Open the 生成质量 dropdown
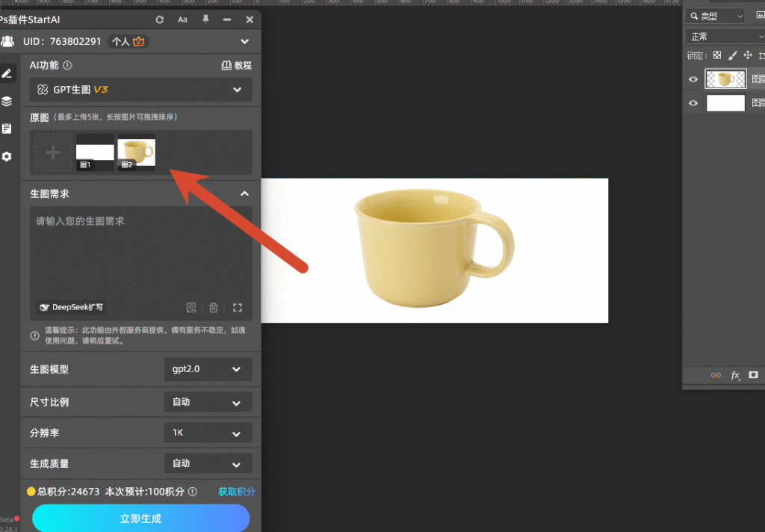Viewport: 765px width, 532px height. (x=208, y=464)
